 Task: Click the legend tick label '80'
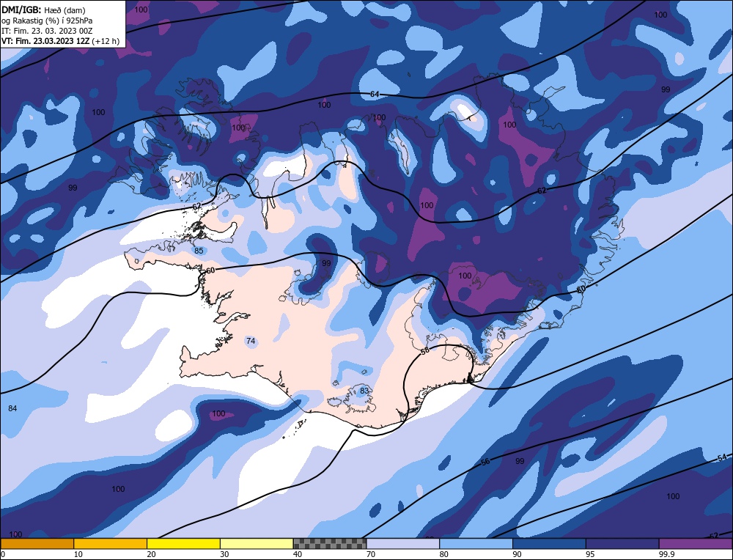[443, 554]
